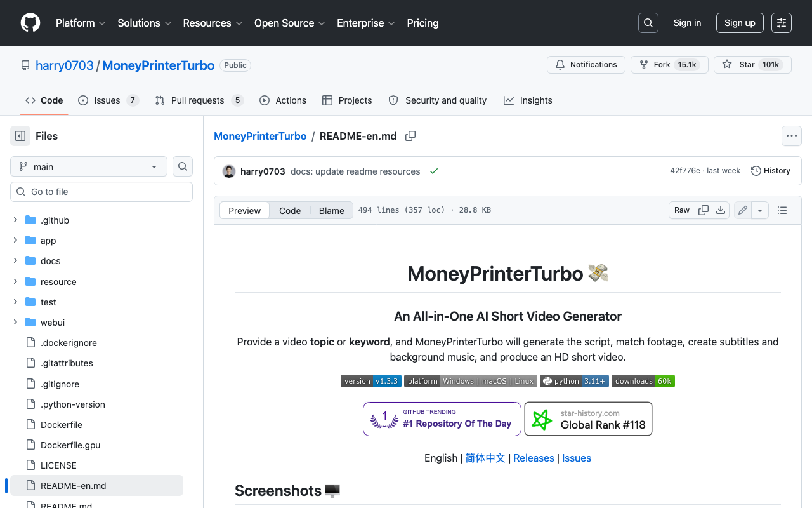Select the Code repository tab
This screenshot has height=508, width=812.
click(x=44, y=100)
